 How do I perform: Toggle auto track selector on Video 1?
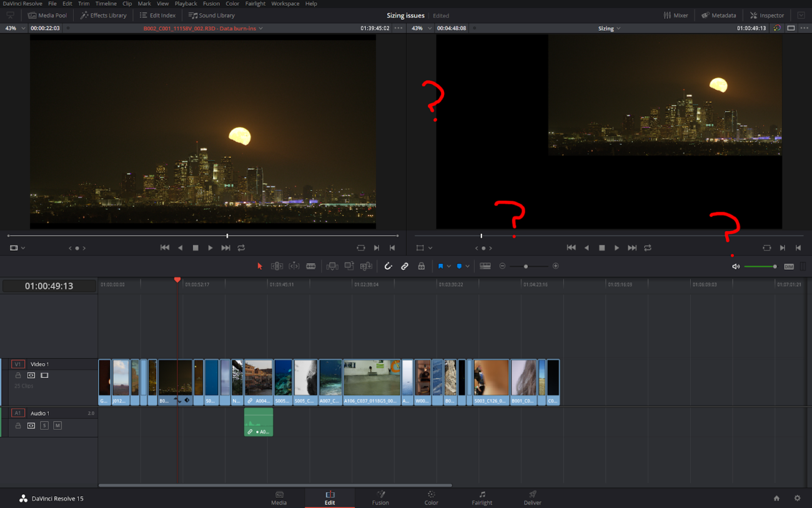click(31, 376)
